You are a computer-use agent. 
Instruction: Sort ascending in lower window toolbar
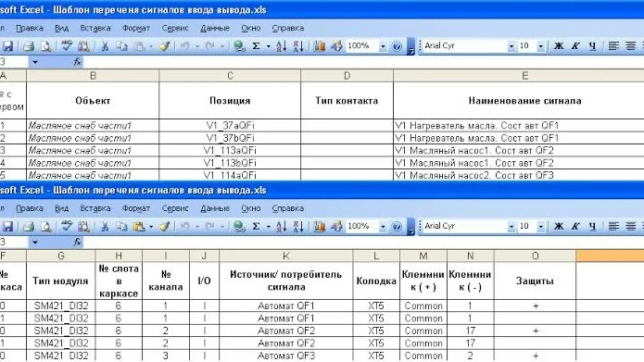pyautogui.click(x=282, y=226)
